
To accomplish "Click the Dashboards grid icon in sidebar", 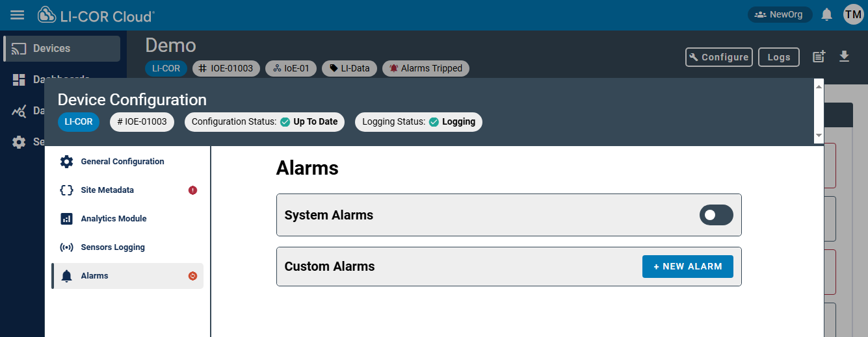I will click(x=19, y=80).
